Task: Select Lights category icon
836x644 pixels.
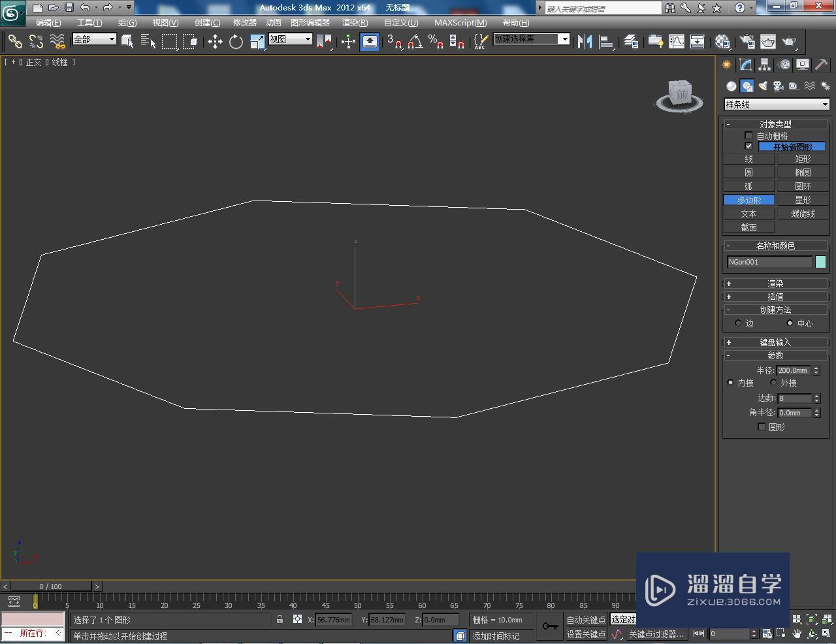Action: coord(763,86)
